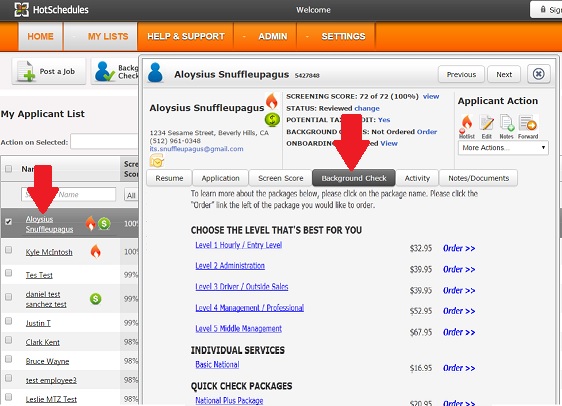Close the applicant detail popup
The height and width of the screenshot is (406, 562).
point(538,74)
